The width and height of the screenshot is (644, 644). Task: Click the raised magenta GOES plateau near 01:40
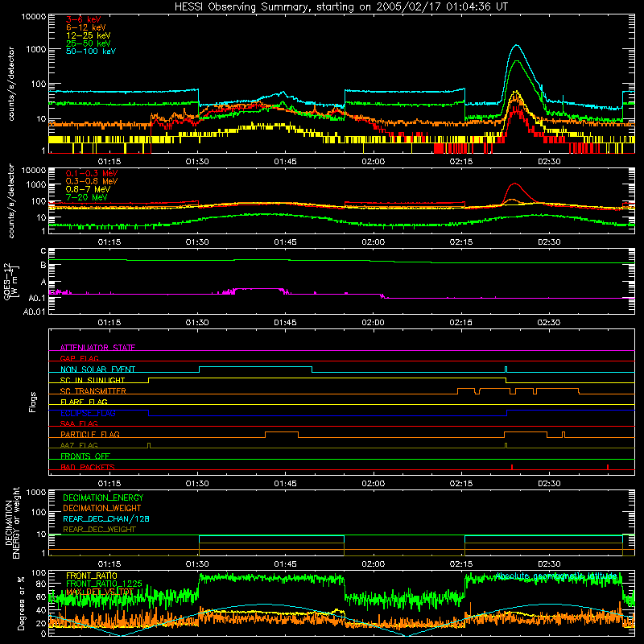click(x=257, y=289)
